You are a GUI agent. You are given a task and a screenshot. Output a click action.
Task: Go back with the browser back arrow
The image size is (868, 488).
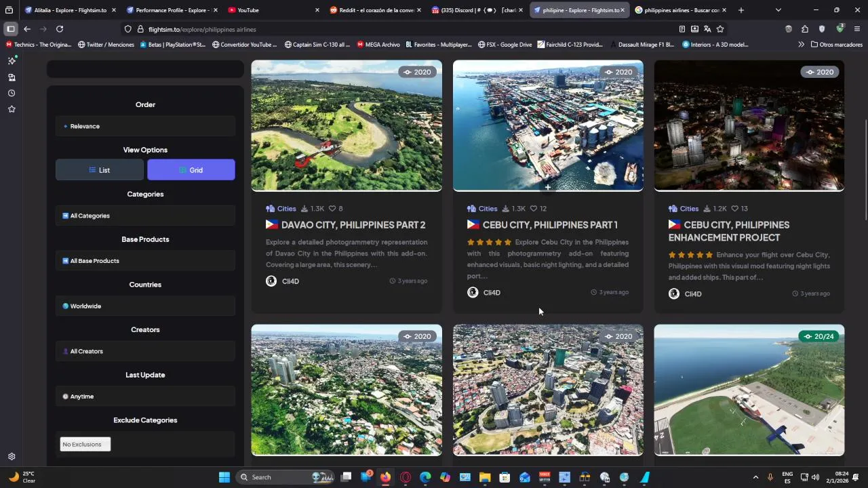pos(27,29)
